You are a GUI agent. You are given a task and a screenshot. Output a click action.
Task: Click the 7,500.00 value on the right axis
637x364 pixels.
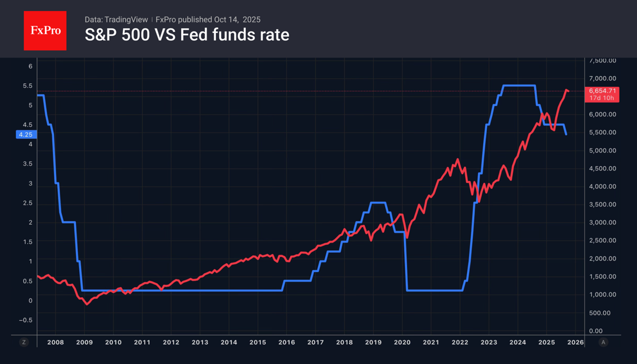(602, 61)
